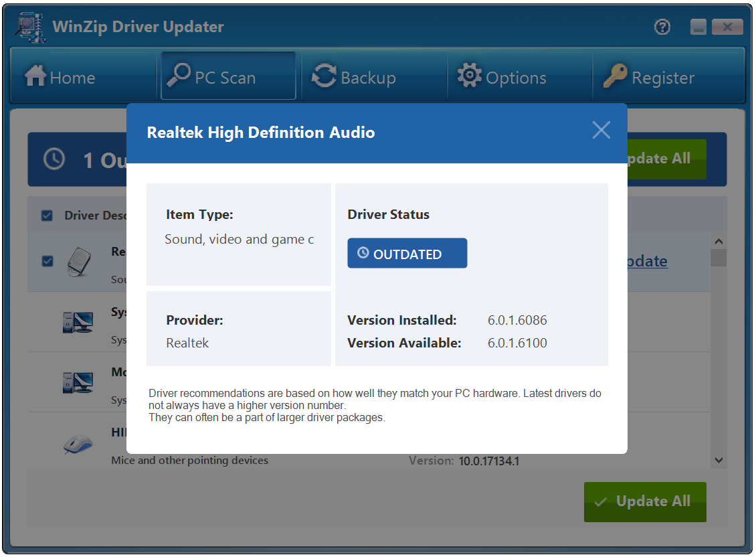
Task: Open help question mark icon
Action: pyautogui.click(x=662, y=27)
